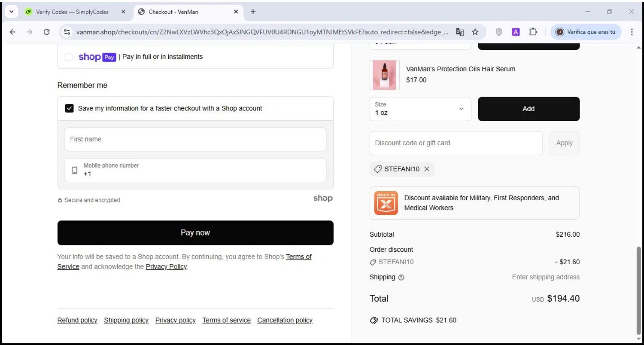Open Chrome three-dot menu
Screen dimensions: 644x345
632,32
